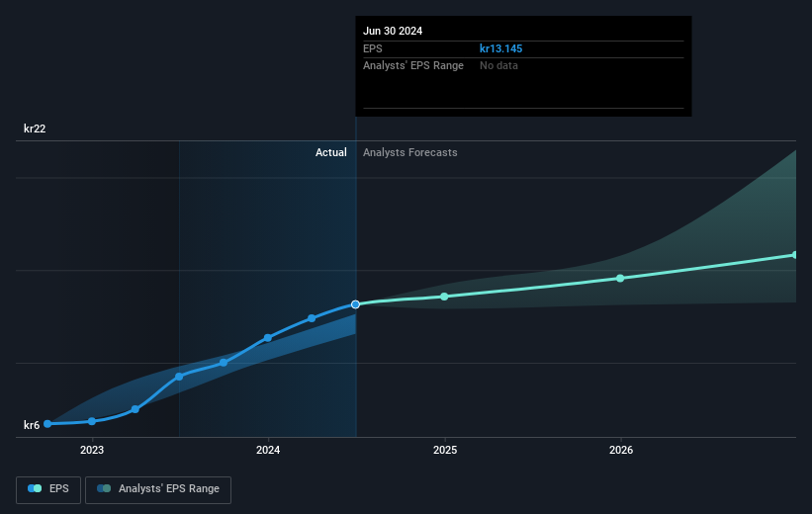Viewport: 812px width, 514px height.
Task: Click the kr13.145 EPS value in tooltip
Action: tap(500, 48)
